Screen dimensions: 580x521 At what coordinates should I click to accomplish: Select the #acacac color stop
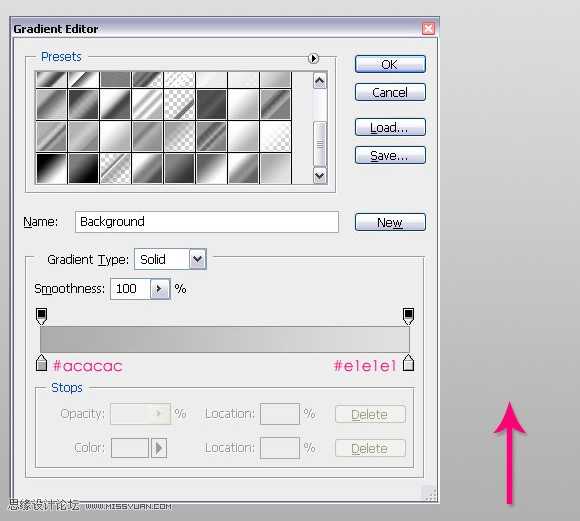click(41, 363)
